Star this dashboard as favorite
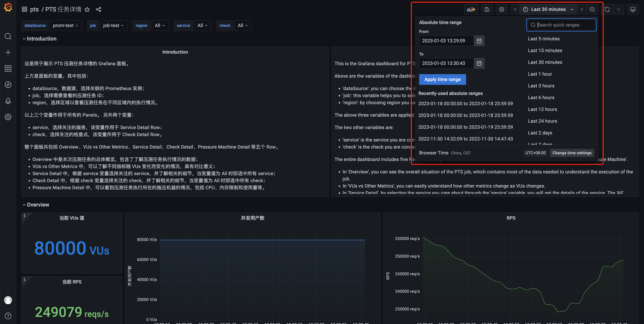Image resolution: width=644 pixels, height=324 pixels. (x=87, y=9)
